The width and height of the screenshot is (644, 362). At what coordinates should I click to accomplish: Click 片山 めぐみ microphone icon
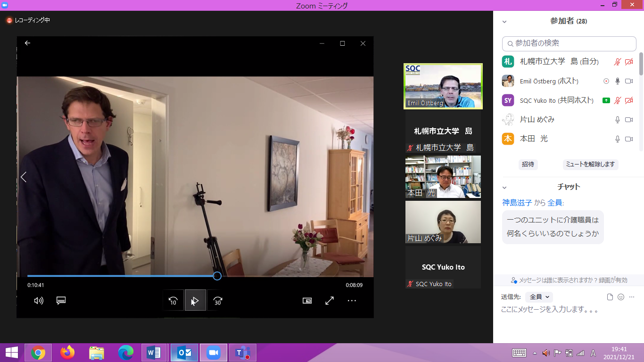618,120
